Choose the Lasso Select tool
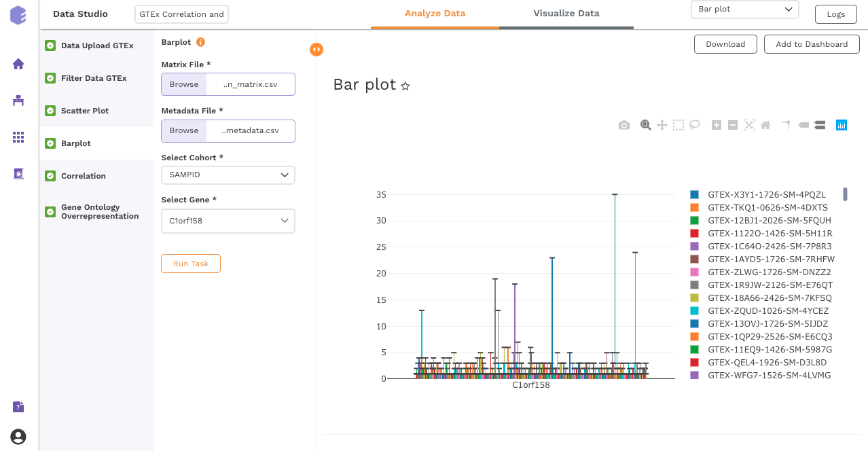Screen dimensions: 868x451 click(x=695, y=125)
